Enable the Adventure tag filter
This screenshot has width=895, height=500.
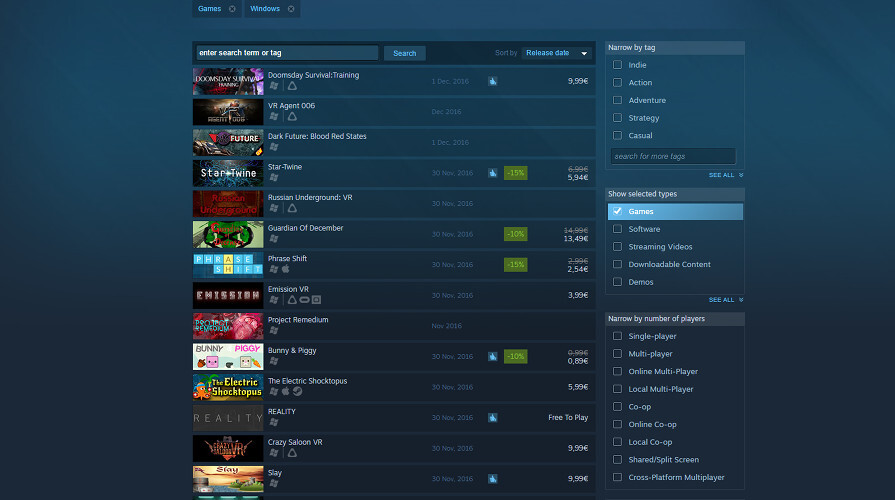(x=618, y=100)
